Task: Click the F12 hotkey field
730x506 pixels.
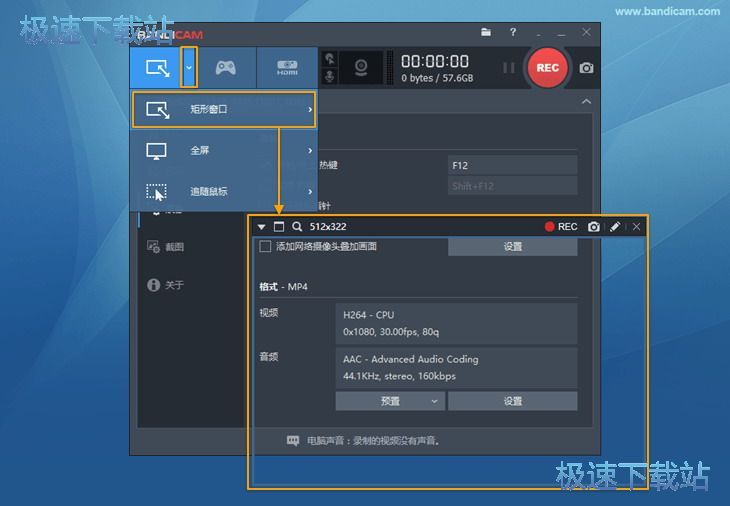Action: pos(513,165)
